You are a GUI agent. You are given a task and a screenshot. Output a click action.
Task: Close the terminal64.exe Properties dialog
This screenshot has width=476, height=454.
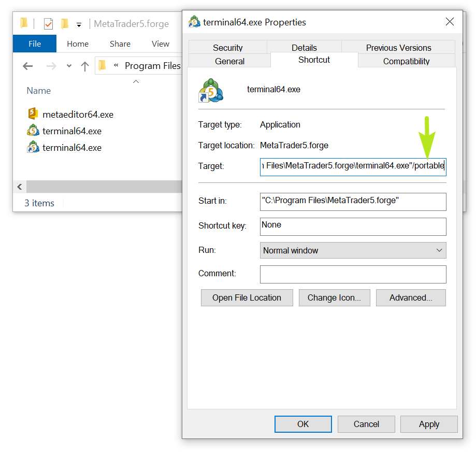click(x=450, y=22)
